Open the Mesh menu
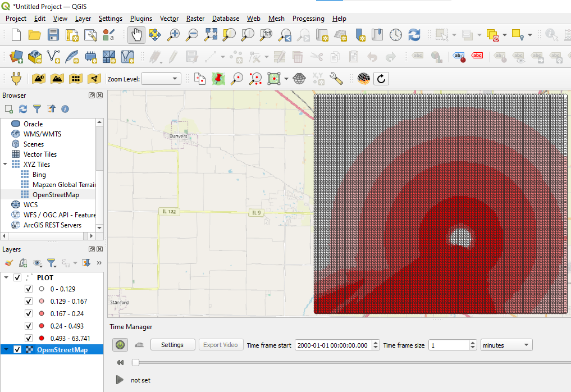The image size is (571, 392). 276,19
